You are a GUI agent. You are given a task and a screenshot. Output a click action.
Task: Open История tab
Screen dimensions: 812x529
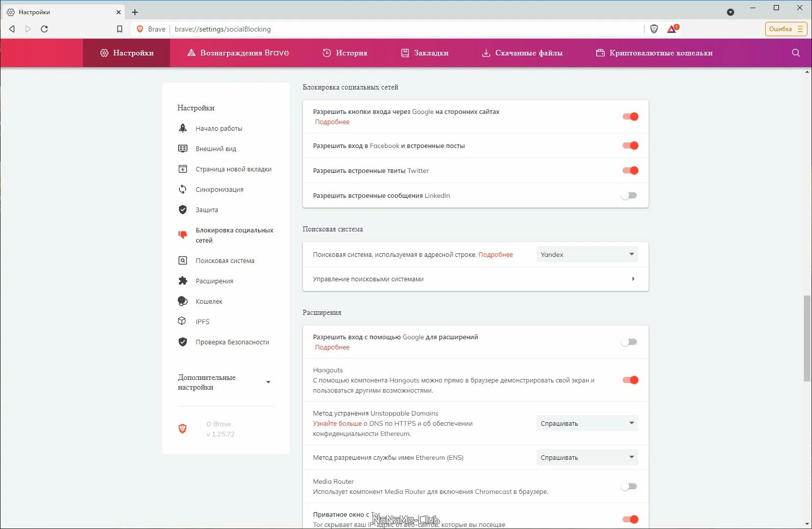coord(345,53)
